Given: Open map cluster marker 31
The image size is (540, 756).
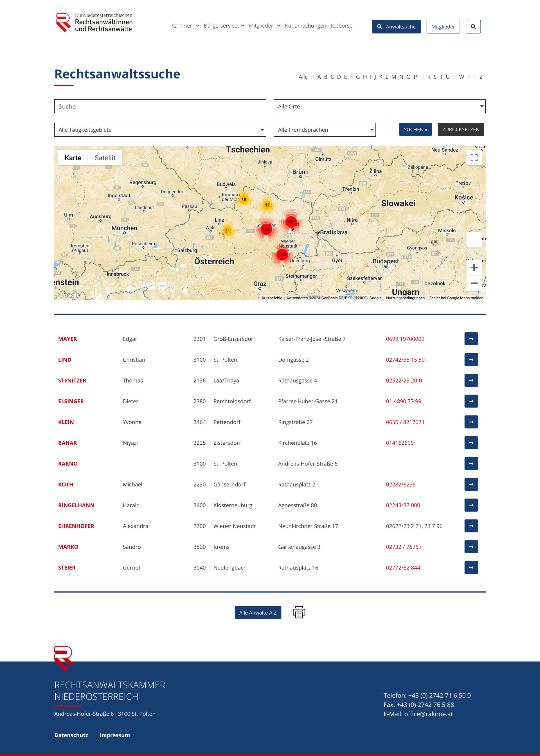Looking at the screenshot, I should 227,231.
